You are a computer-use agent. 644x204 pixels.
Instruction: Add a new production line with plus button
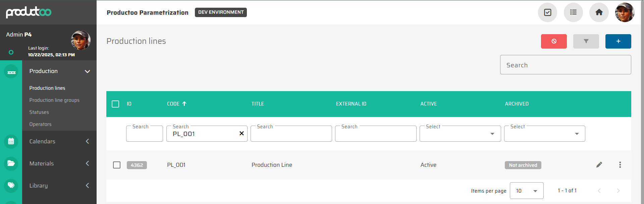click(x=618, y=41)
